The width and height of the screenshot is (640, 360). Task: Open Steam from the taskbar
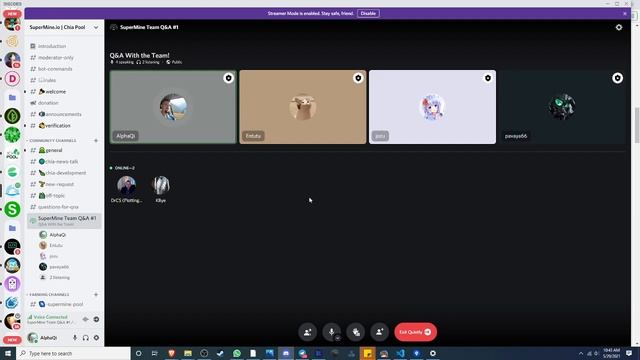(220, 353)
